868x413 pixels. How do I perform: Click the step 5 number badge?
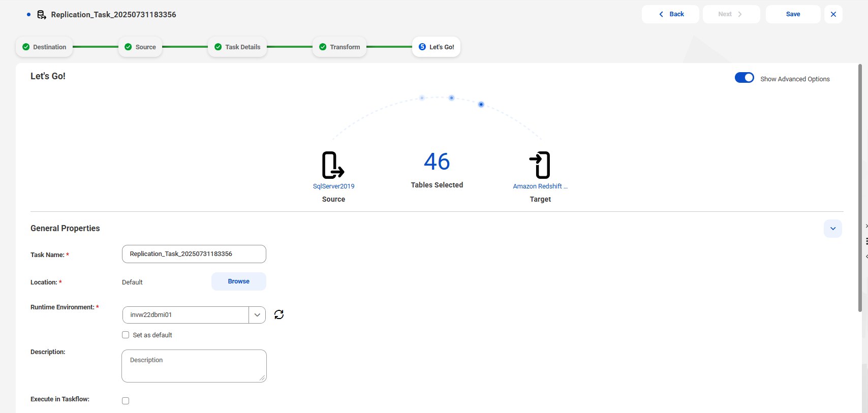[422, 47]
